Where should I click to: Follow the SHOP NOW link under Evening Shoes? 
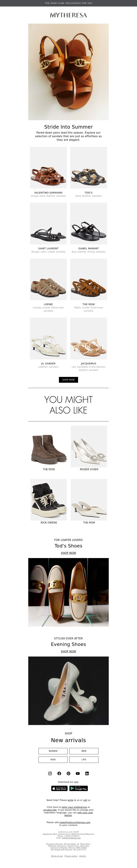pos(68,651)
